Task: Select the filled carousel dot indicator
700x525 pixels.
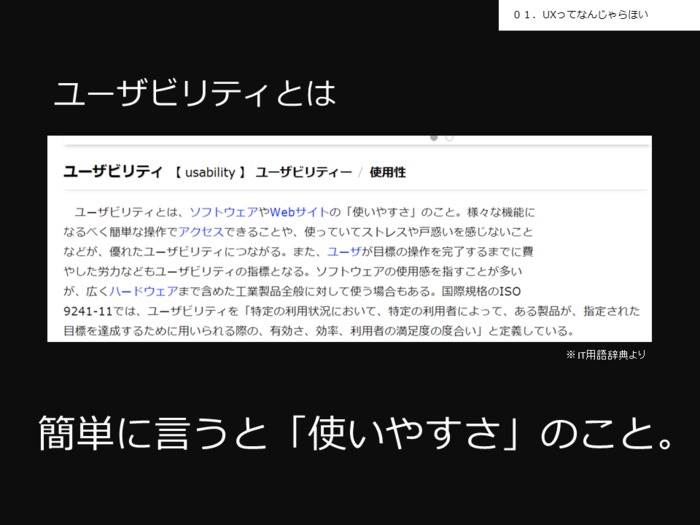Action: [433, 137]
